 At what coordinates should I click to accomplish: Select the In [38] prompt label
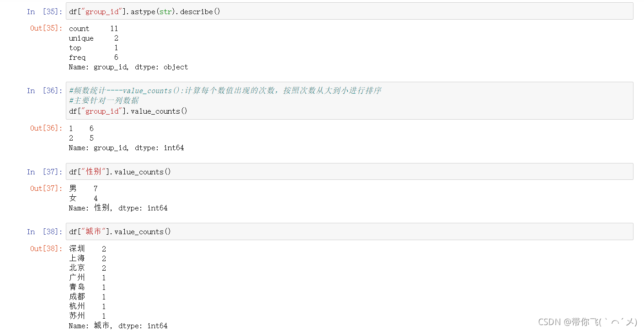[44, 232]
